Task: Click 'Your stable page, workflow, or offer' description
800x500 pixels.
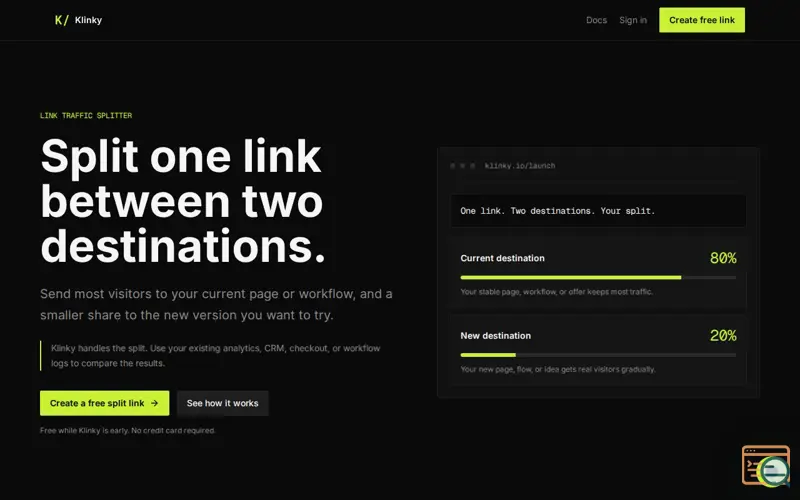Action: pyautogui.click(x=556, y=292)
